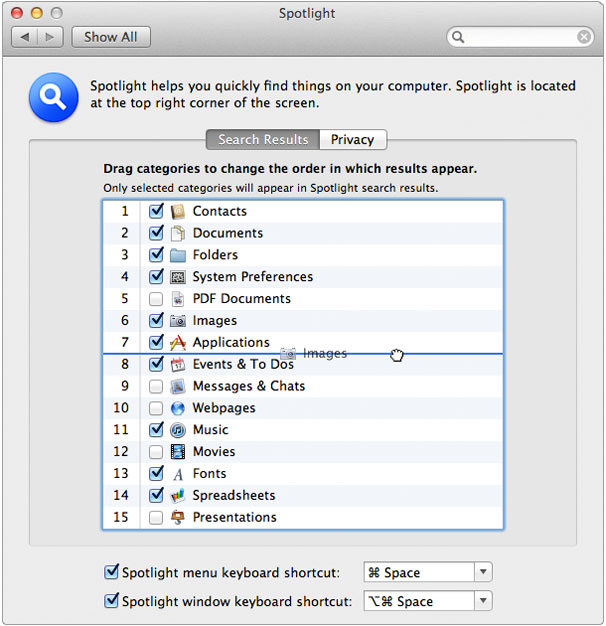Select the Messages & Chats row label

249,386
